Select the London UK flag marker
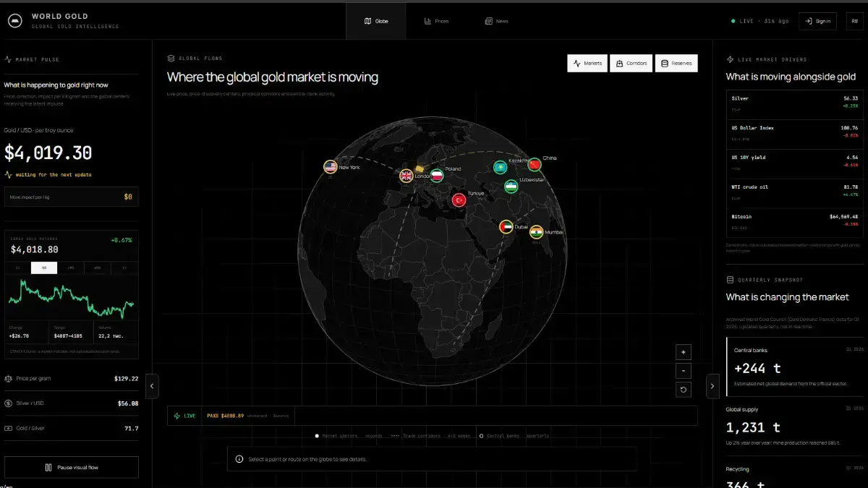 click(407, 176)
